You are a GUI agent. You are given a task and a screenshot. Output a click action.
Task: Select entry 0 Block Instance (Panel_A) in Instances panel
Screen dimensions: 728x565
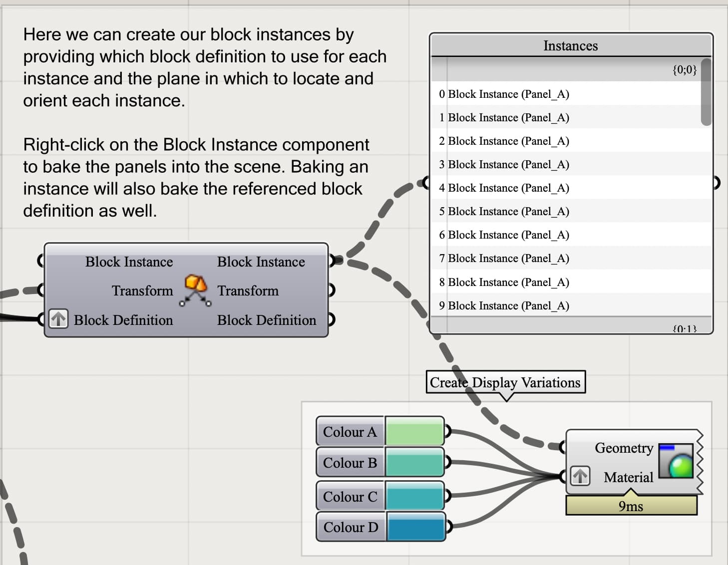tap(504, 94)
